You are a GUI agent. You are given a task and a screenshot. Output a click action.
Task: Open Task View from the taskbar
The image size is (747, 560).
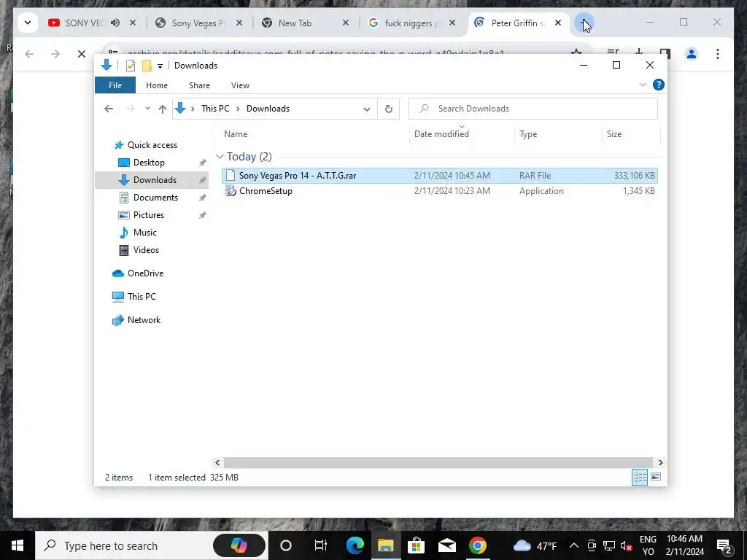coord(321,545)
